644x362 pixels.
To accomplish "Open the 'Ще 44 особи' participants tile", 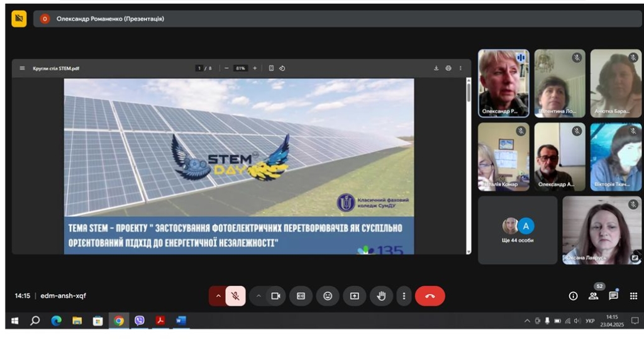I will (x=518, y=230).
